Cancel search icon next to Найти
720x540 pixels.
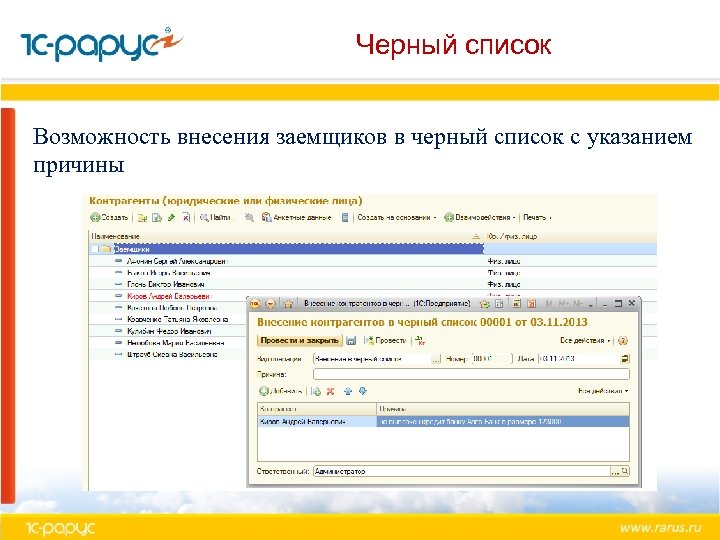pyautogui.click(x=249, y=218)
